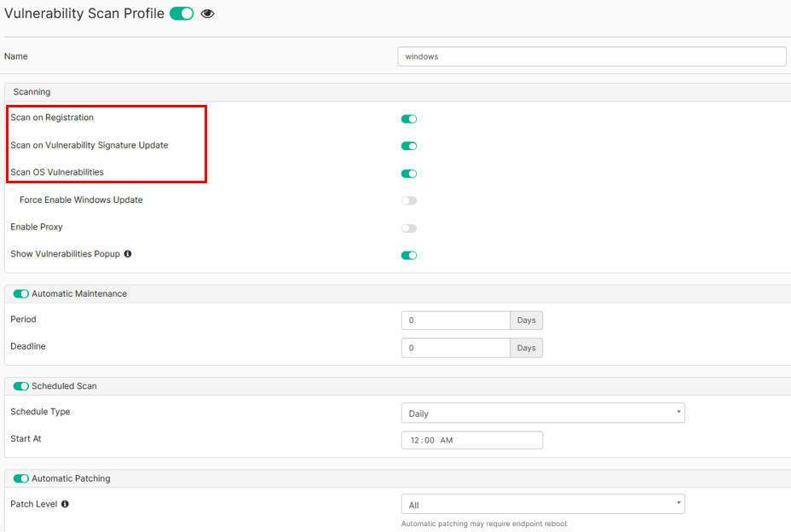Toggle Automatic Maintenance section switch
This screenshot has width=791, height=532.
tap(21, 294)
